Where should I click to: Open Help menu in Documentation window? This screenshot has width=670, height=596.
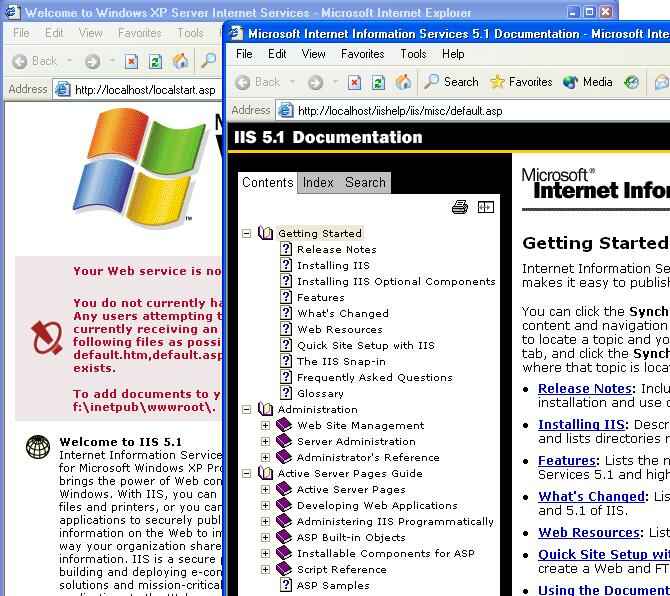coord(453,54)
